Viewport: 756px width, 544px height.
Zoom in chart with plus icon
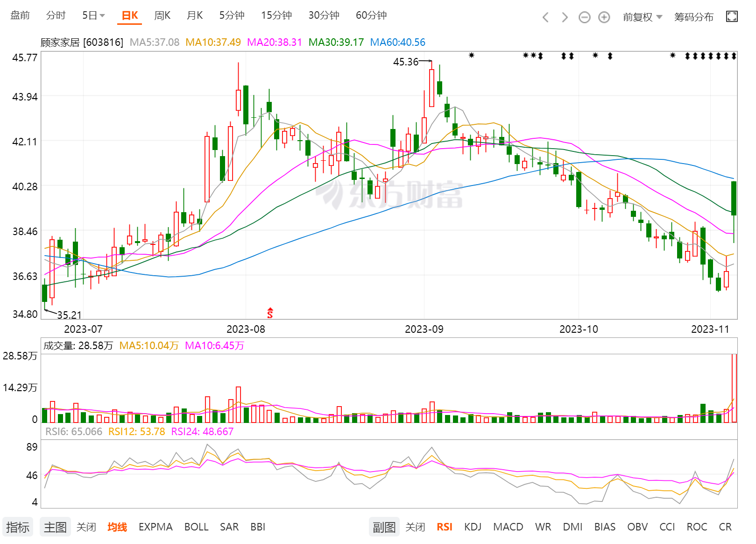(604, 17)
